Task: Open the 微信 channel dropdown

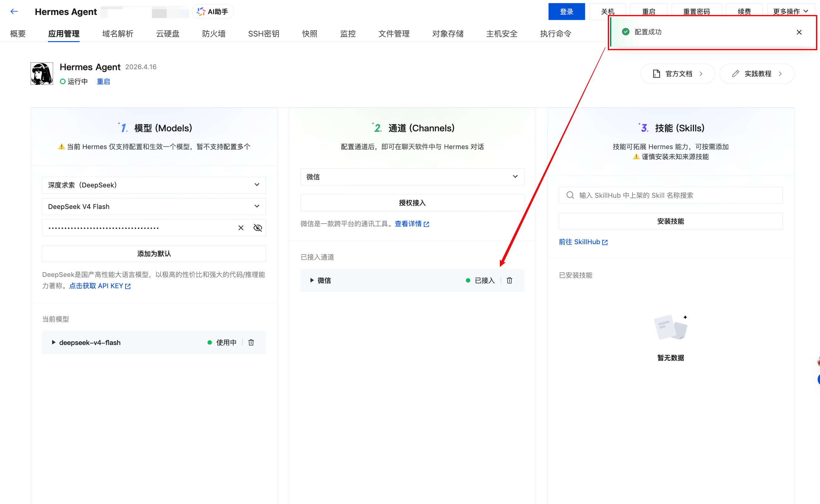Action: point(412,177)
